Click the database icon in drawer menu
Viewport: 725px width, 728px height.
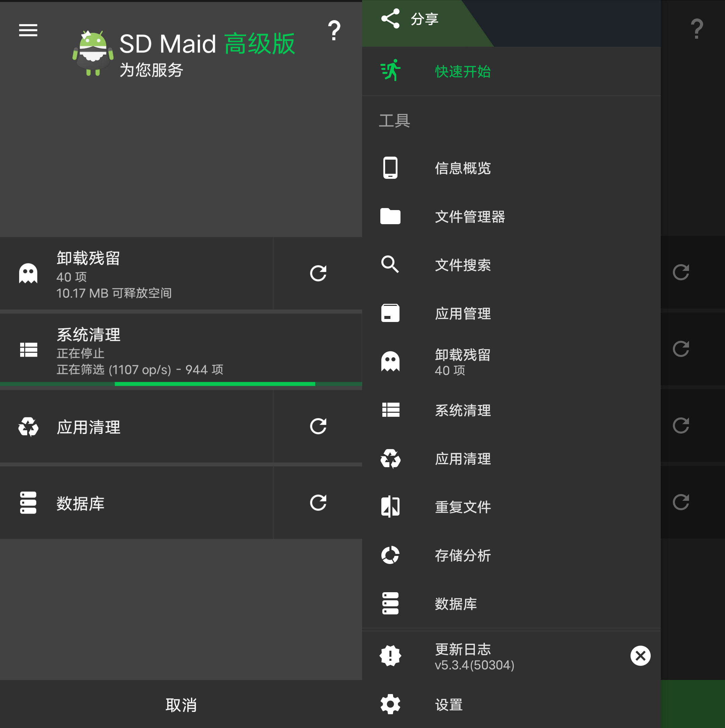(x=390, y=603)
